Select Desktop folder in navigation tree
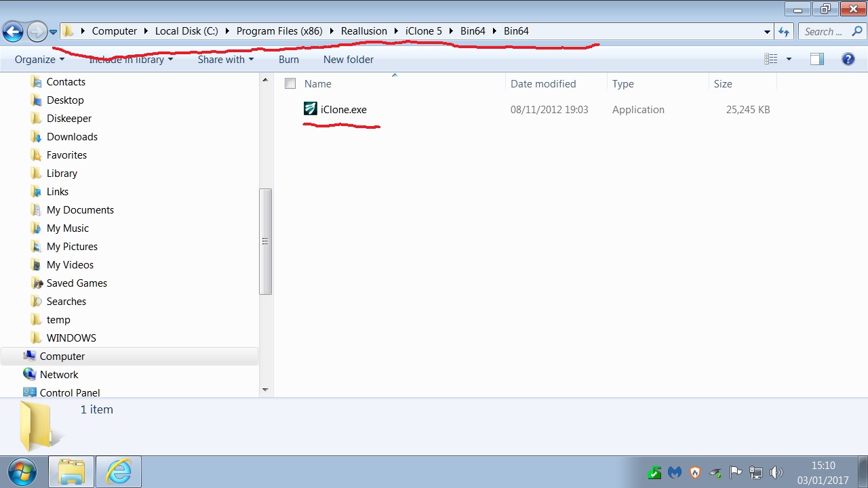The height and width of the screenshot is (488, 868). pos(65,100)
